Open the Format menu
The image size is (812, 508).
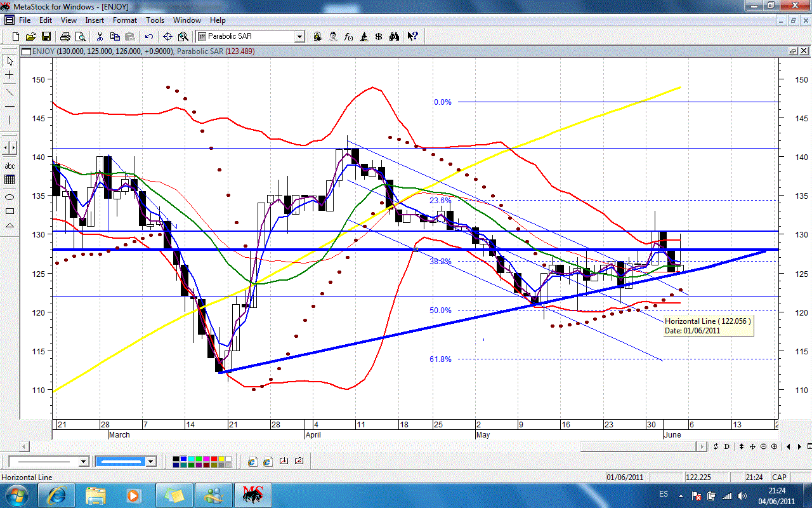pos(125,20)
